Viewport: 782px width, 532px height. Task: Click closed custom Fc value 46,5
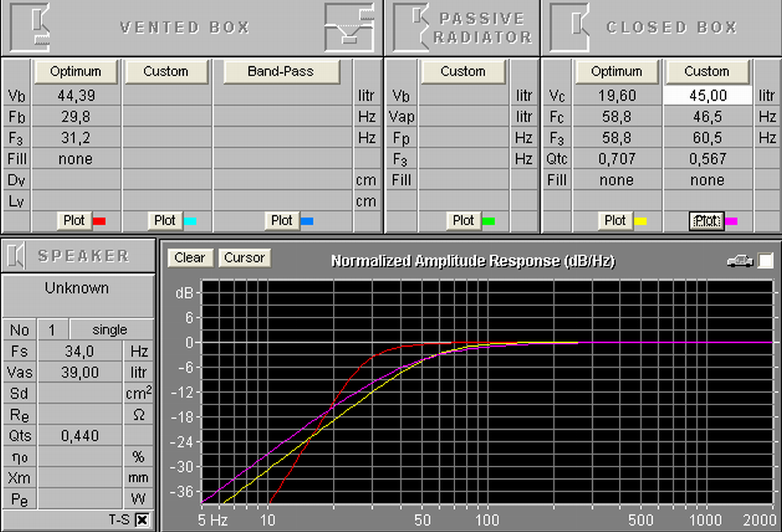pyautogui.click(x=707, y=117)
